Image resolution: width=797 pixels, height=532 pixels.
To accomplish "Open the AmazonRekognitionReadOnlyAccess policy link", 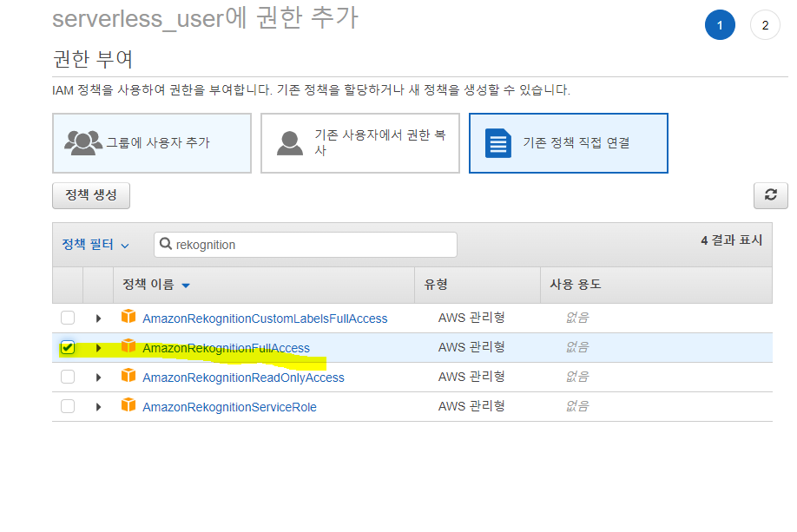I will coord(243,378).
